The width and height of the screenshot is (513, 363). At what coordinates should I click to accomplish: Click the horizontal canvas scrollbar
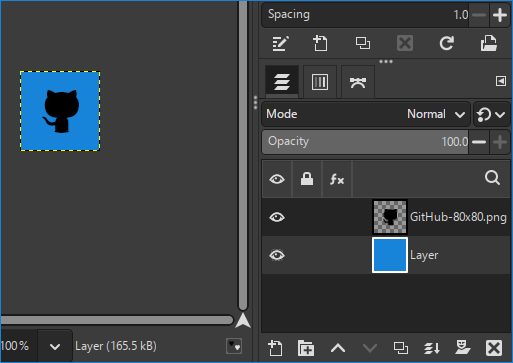[117, 320]
